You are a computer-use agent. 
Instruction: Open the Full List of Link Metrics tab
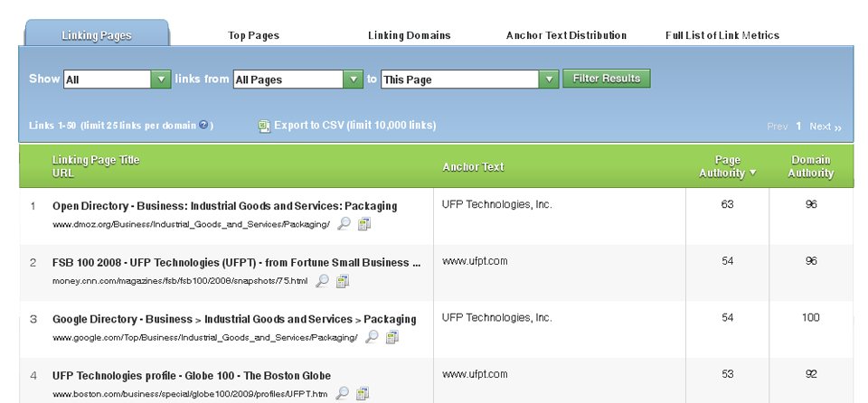click(x=722, y=35)
